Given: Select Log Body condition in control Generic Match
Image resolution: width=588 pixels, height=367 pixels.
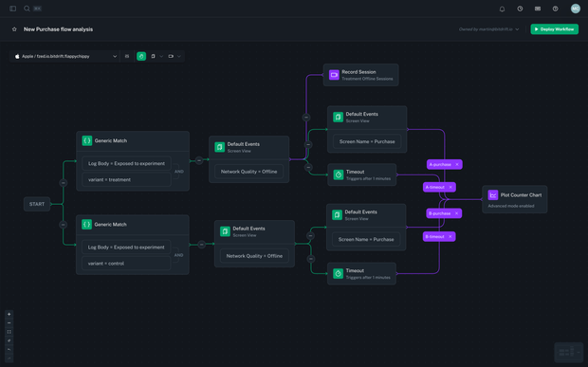Looking at the screenshot, I should [x=126, y=248].
